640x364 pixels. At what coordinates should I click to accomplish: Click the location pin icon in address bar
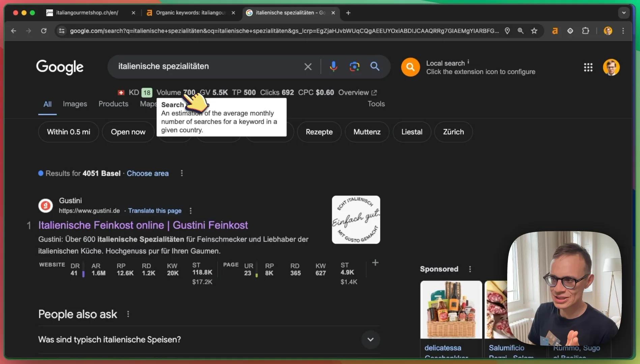coord(507,31)
